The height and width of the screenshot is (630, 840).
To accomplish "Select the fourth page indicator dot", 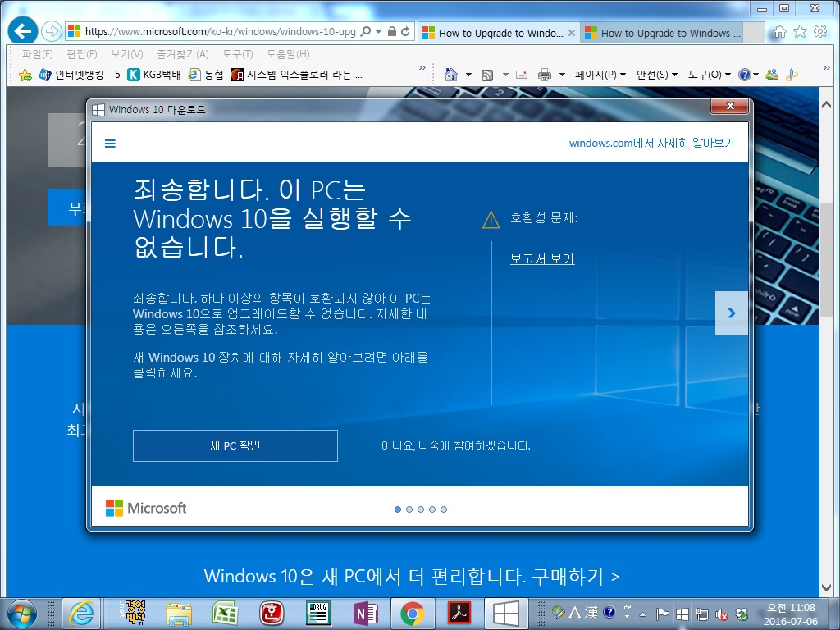I will (x=432, y=509).
